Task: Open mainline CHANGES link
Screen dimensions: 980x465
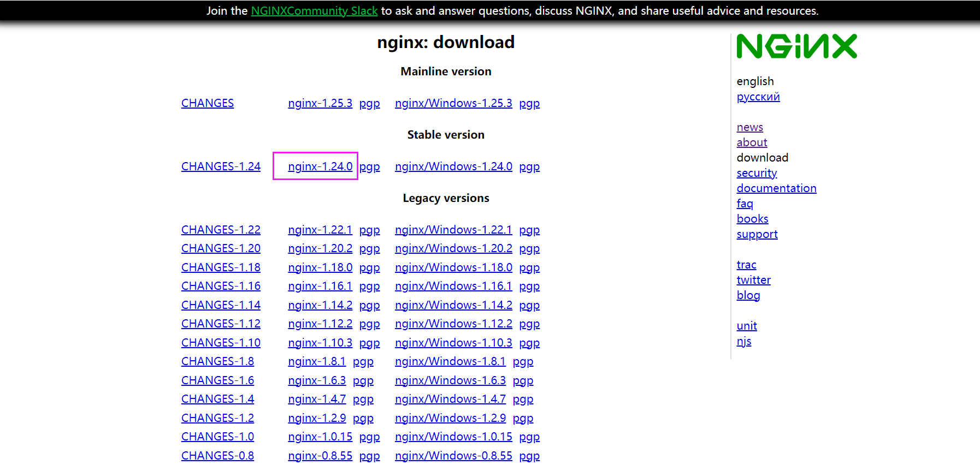Action: point(208,103)
